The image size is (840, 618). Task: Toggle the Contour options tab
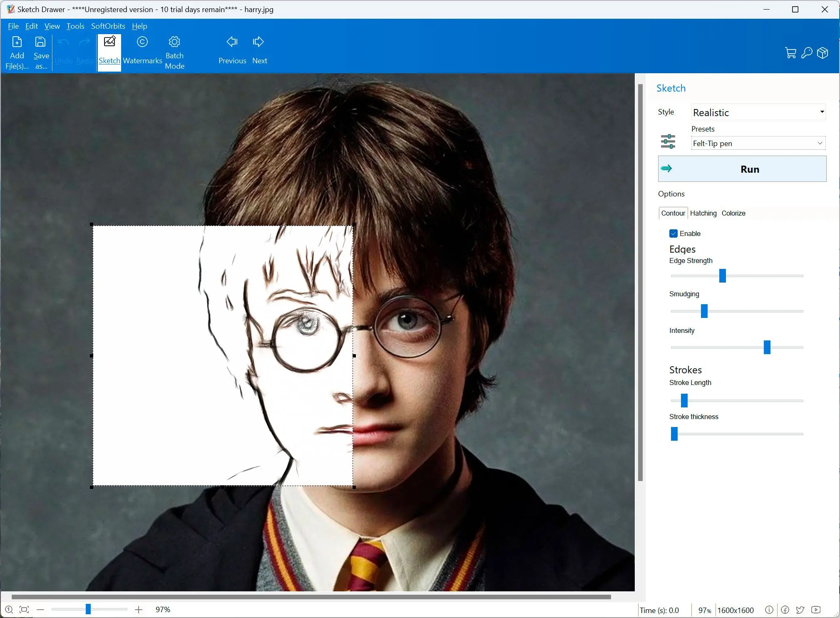(673, 213)
